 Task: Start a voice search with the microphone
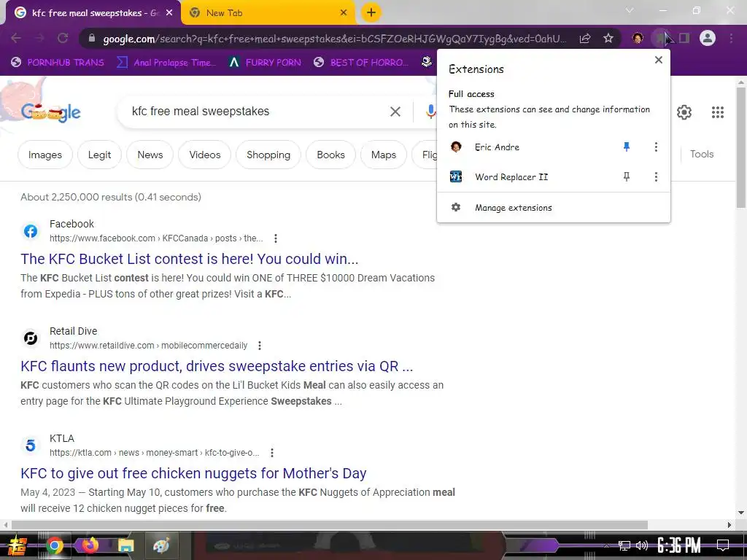[430, 112]
